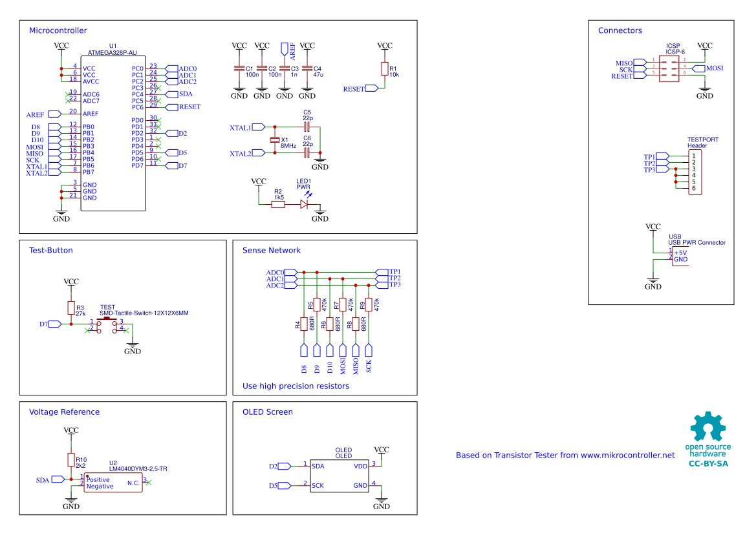
Task: Click the open source hardware gear logo
Action: point(707,426)
